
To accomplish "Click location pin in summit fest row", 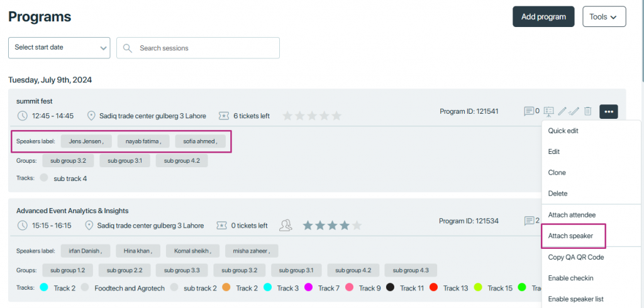I will [x=92, y=116].
